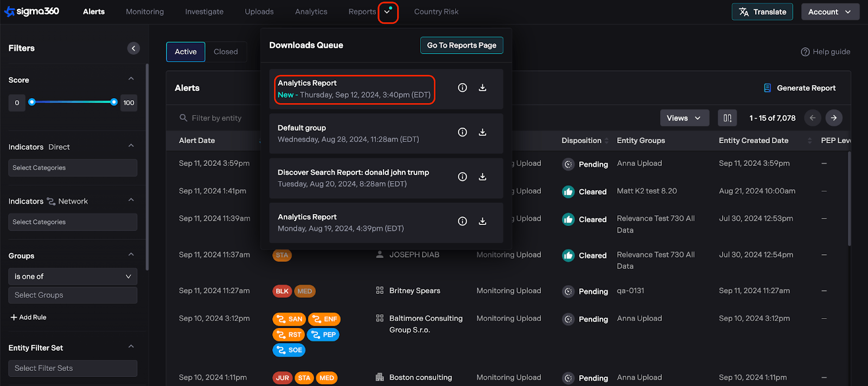Screen dimensions: 868x386
Task: Download the Discover Search Report donald john trump
Action: pyautogui.click(x=482, y=177)
